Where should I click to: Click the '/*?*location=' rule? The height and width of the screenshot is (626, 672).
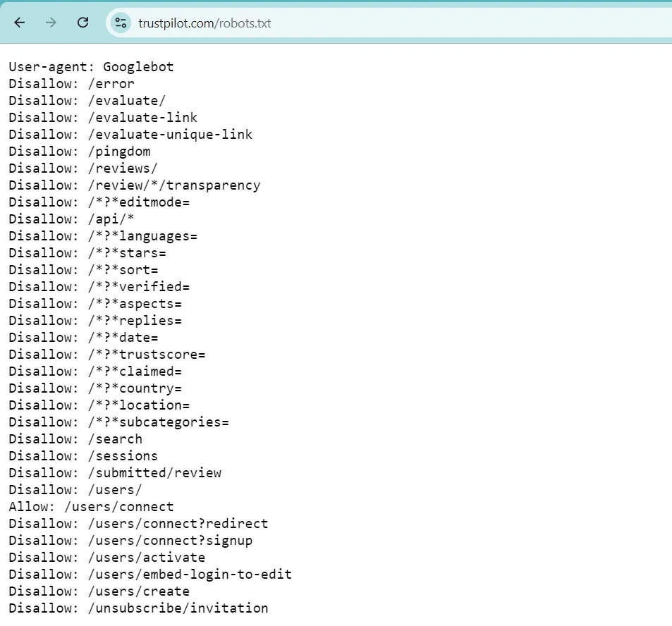coord(138,405)
